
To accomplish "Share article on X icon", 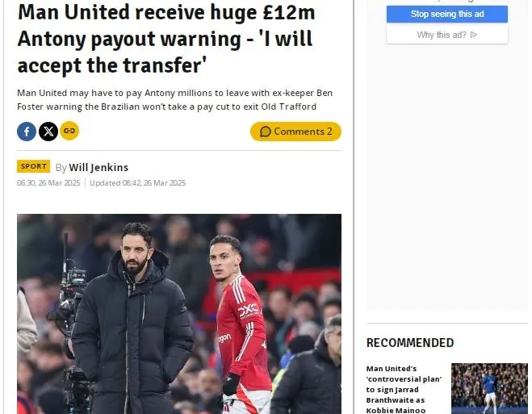I will coord(48,132).
